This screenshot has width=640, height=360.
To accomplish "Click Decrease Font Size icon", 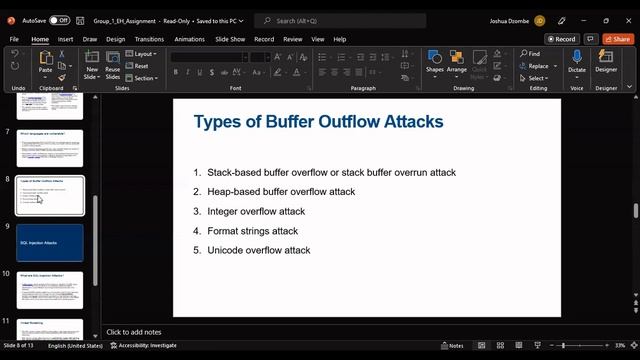I will click(x=290, y=57).
